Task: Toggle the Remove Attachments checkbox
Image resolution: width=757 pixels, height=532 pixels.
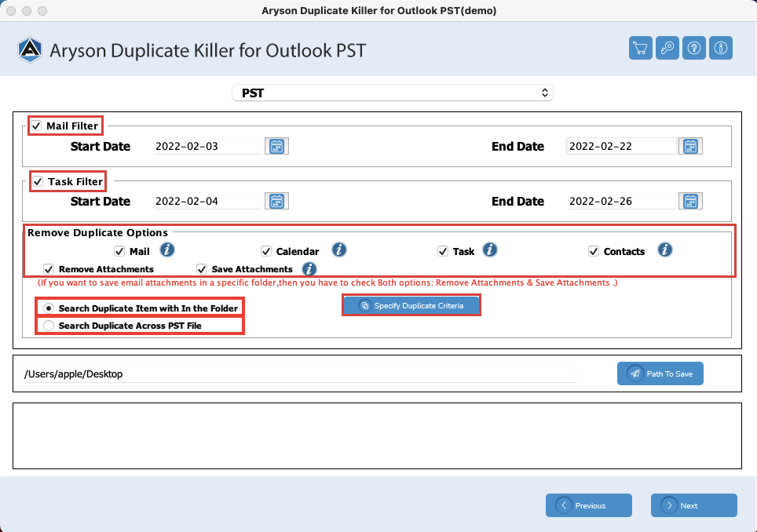Action: point(48,269)
